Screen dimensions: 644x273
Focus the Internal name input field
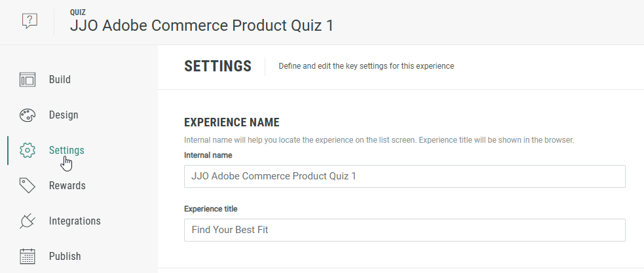point(404,177)
